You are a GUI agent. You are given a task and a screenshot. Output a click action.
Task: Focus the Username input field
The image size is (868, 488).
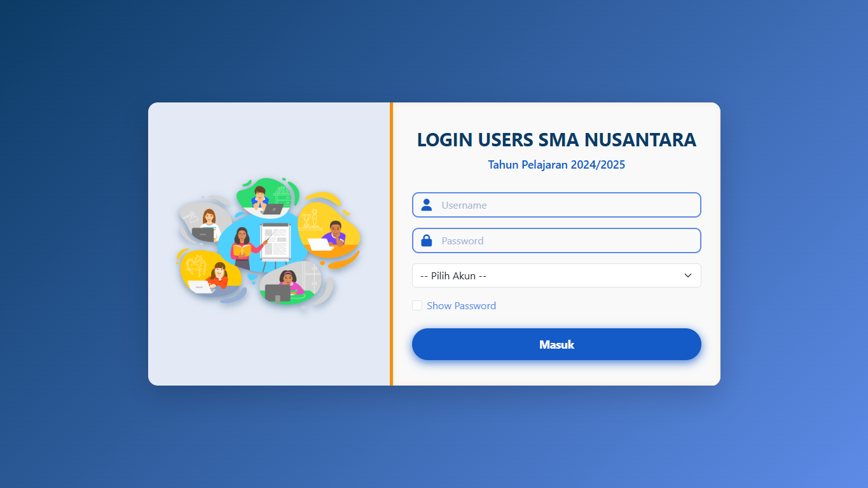(566, 205)
